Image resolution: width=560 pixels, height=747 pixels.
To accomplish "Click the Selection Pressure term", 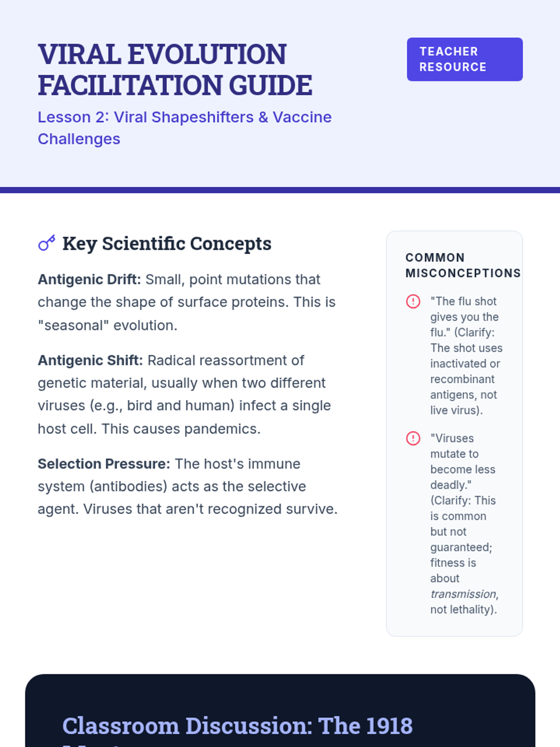I will [104, 464].
